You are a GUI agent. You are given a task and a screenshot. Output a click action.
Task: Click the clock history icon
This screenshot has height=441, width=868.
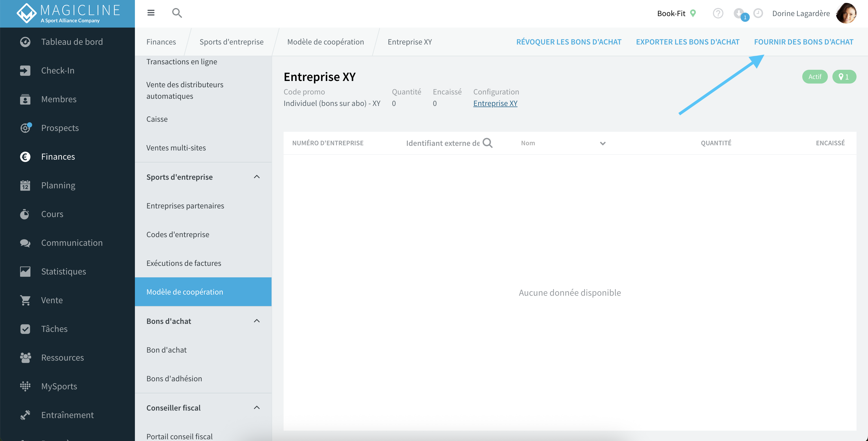pos(758,13)
